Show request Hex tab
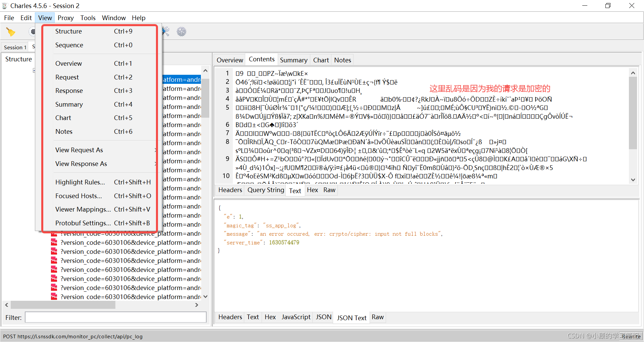644x342 pixels. (312, 190)
